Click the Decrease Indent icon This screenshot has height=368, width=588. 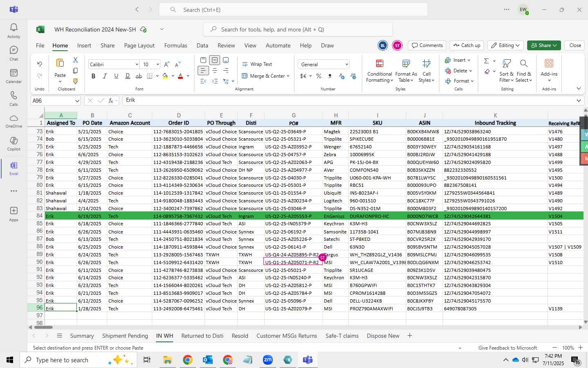(203, 81)
